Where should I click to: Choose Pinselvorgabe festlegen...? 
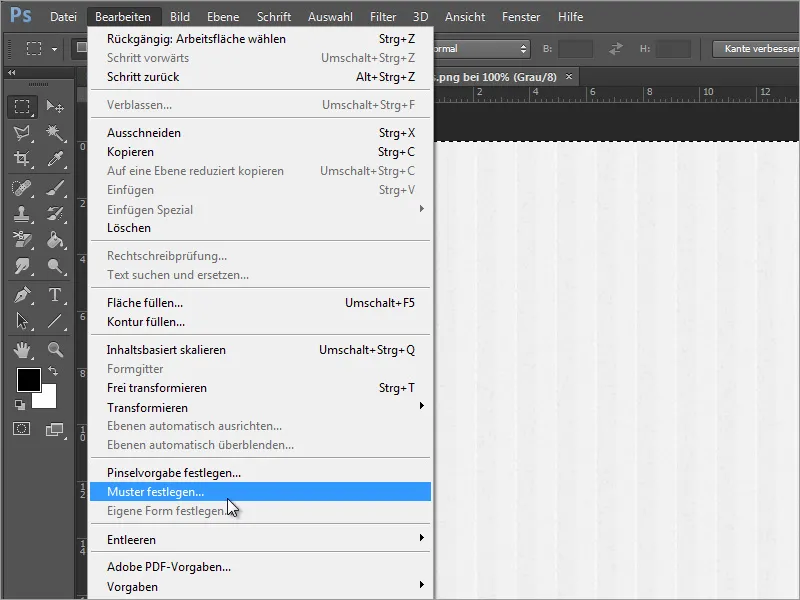(260, 473)
